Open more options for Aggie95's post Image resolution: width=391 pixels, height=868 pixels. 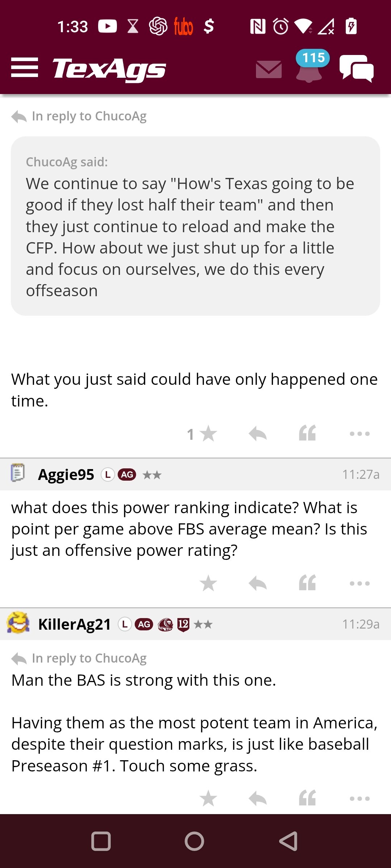pos(360,583)
